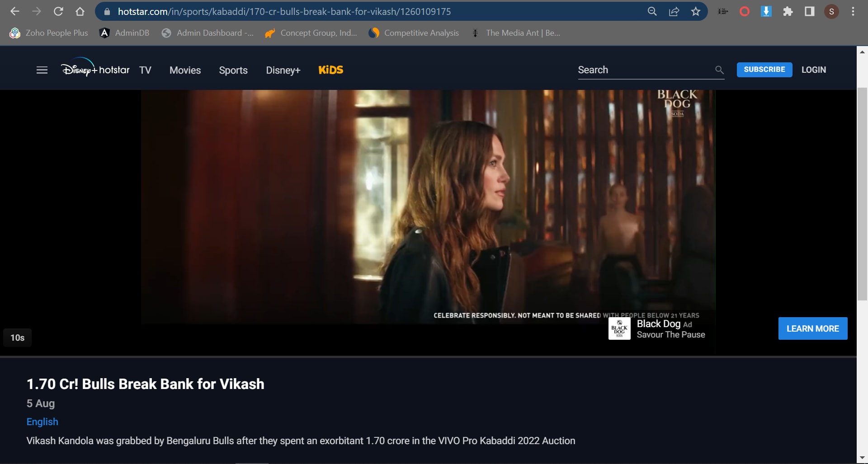Click LEARN MORE on the ad

[x=813, y=328]
